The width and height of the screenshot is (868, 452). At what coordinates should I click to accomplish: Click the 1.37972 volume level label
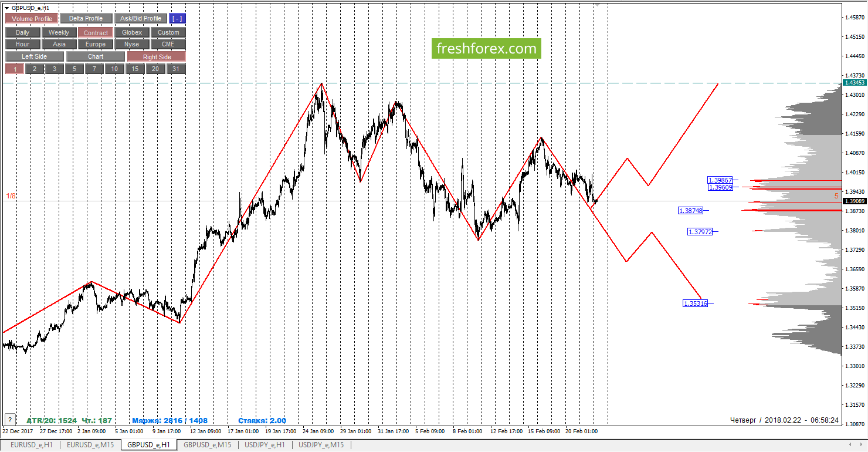coord(700,232)
